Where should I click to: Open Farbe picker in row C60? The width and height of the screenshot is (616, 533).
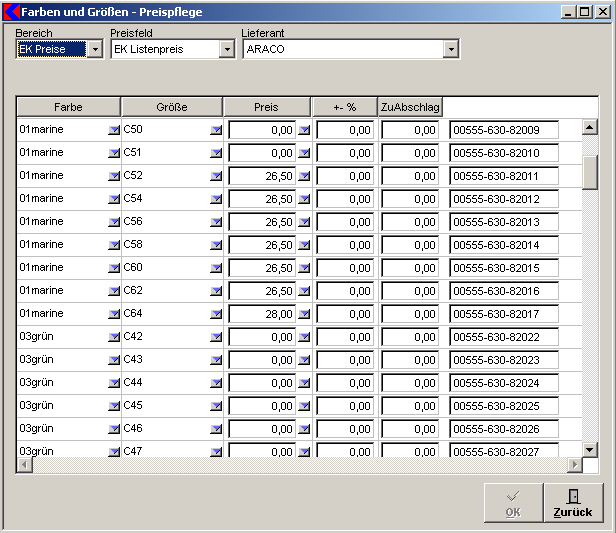click(114, 268)
